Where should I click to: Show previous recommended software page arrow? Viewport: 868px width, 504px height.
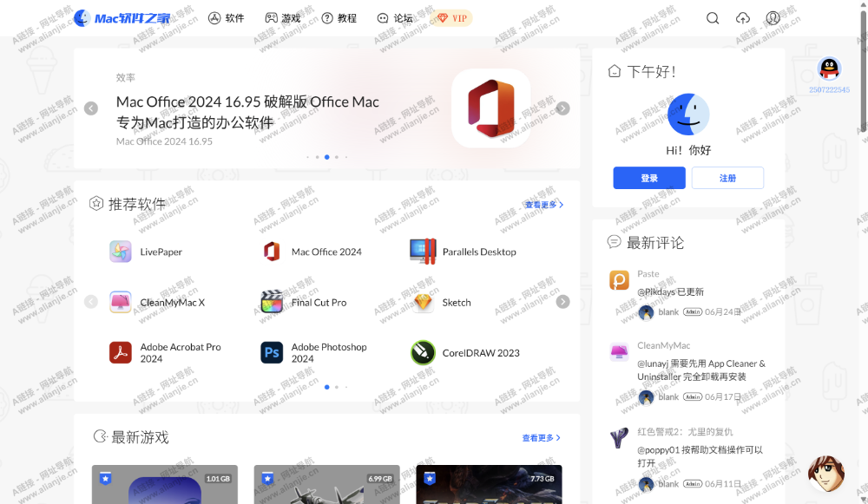pyautogui.click(x=91, y=302)
